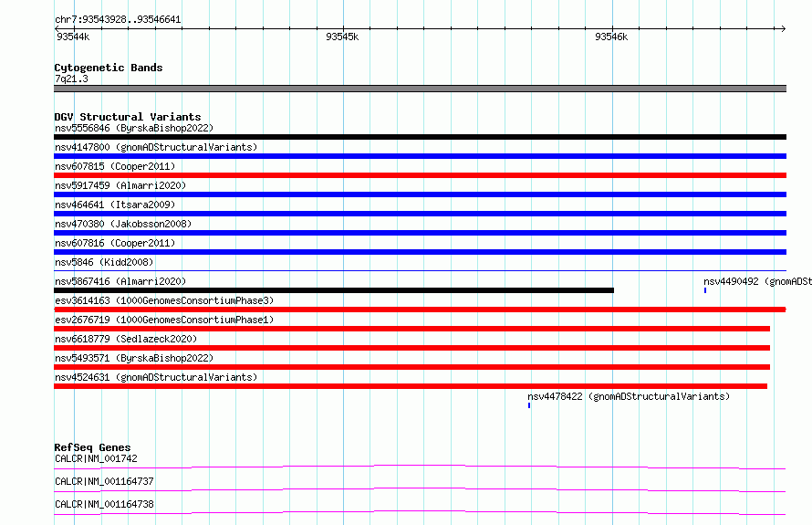Select the nsv4147800 gnomAD variant label

coord(156,147)
